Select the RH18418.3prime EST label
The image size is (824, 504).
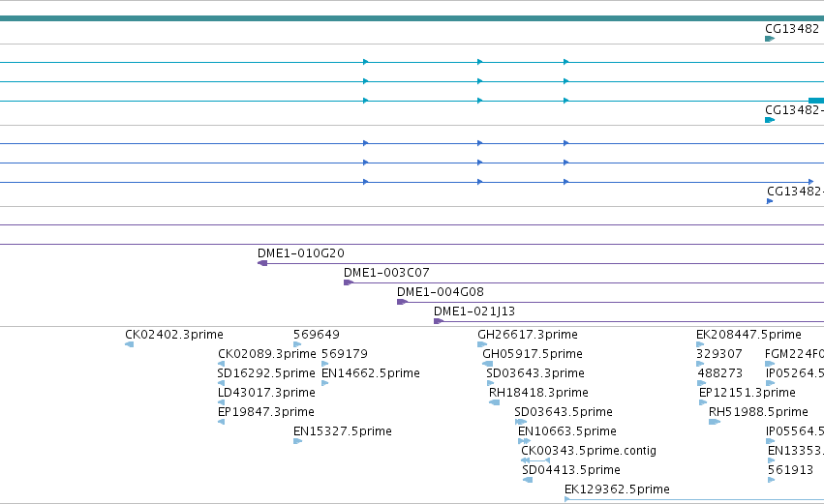(x=538, y=393)
